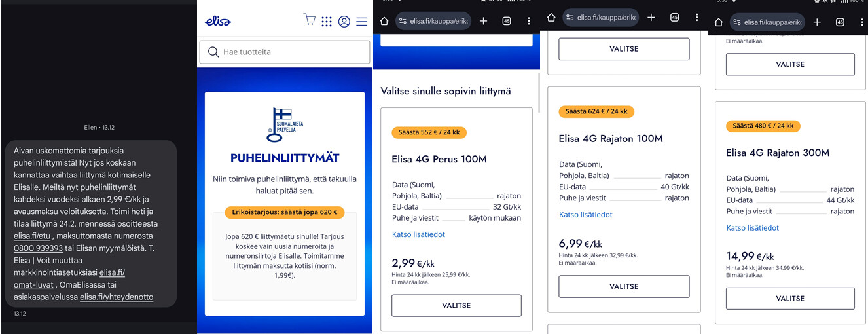Open the user account icon in the Elisa header
Screen dimensions: 868x334
[x=344, y=21]
